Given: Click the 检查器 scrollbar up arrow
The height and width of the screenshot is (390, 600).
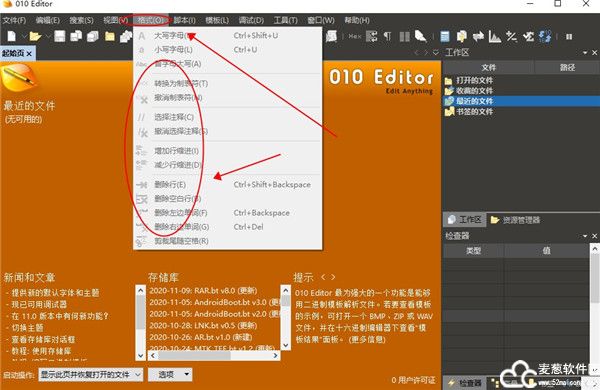Looking at the screenshot, I should 595,249.
